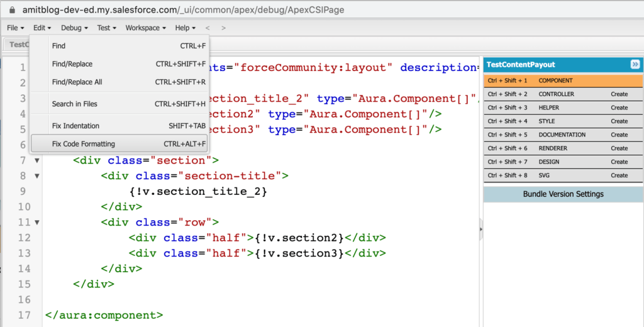
Task: Collapse the code fold arrow at line 8
Action: tap(36, 176)
